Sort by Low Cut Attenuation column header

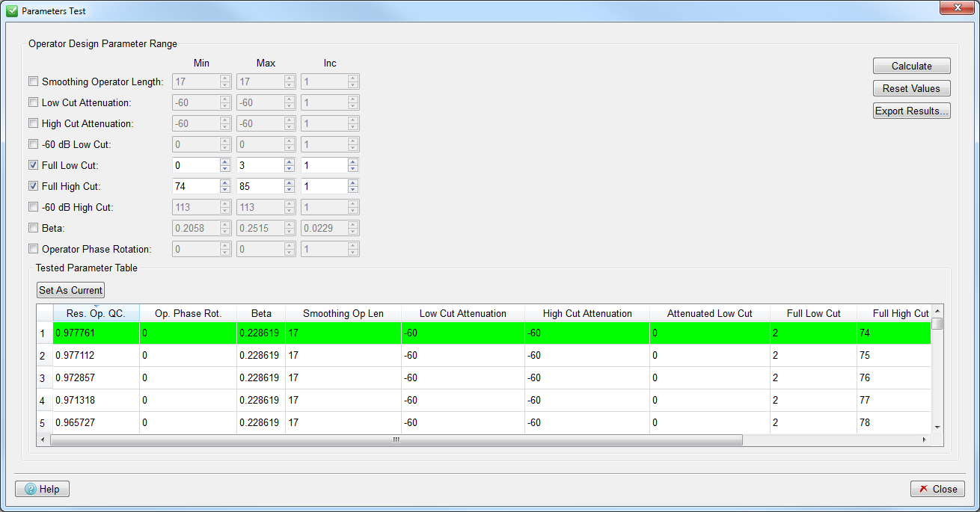[463, 313]
